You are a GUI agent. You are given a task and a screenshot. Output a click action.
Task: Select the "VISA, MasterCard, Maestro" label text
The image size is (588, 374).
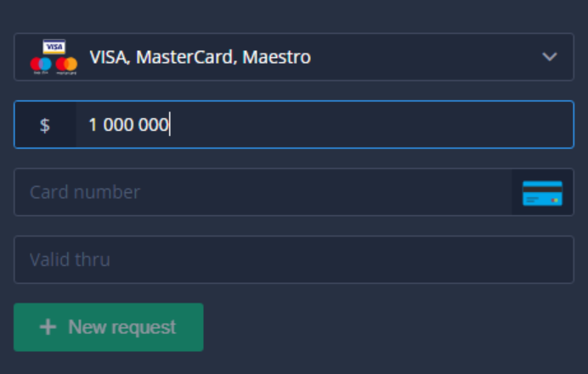(x=201, y=58)
